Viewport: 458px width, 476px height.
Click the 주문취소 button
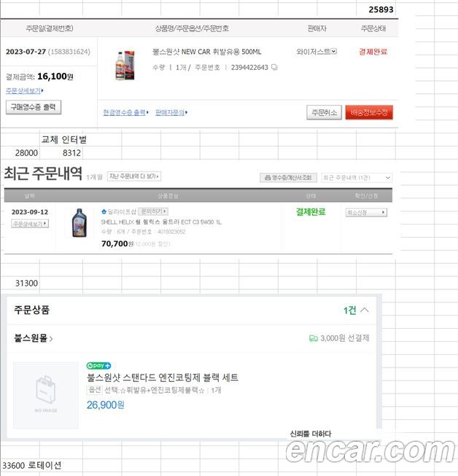coord(324,113)
